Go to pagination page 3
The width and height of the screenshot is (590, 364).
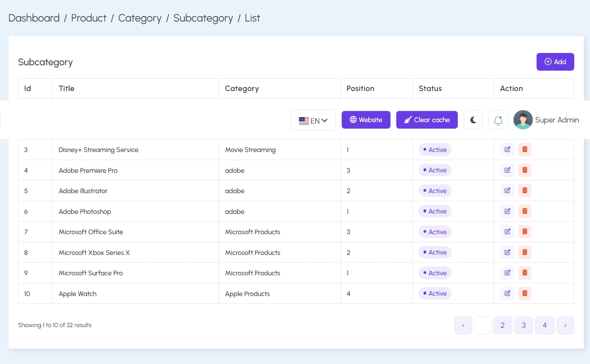(x=524, y=325)
